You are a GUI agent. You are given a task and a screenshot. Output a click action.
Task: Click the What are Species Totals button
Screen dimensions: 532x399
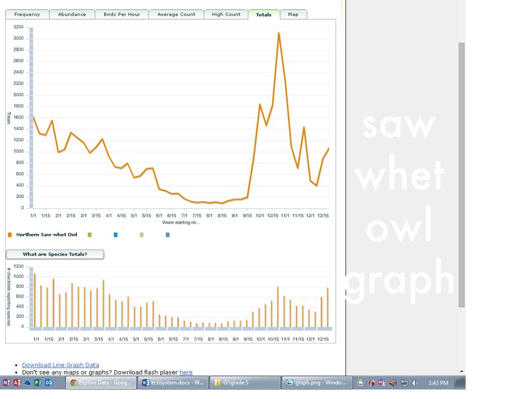pyautogui.click(x=55, y=254)
